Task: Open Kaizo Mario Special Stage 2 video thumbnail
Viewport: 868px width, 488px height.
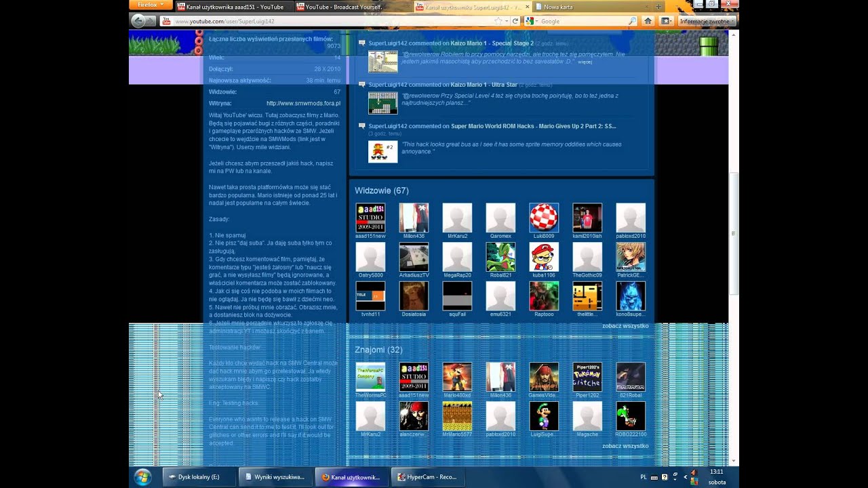Action: (x=382, y=62)
